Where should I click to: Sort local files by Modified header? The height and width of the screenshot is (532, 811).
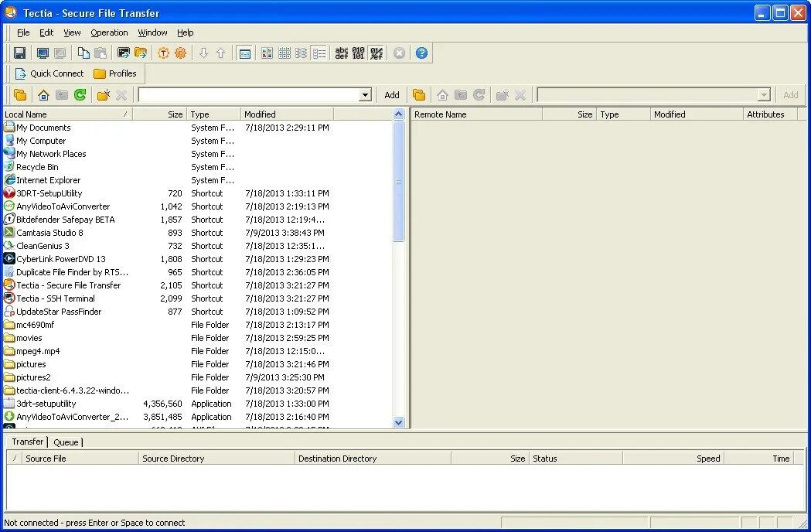(x=287, y=114)
